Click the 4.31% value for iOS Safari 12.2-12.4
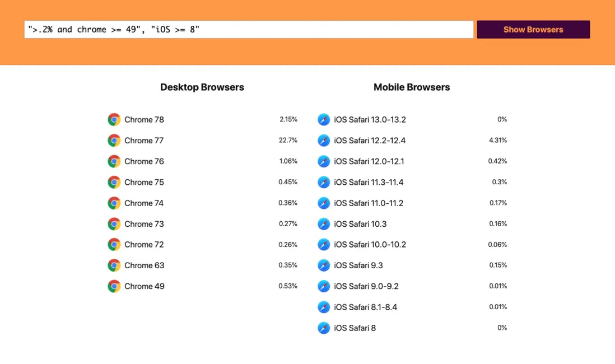This screenshot has height=364, width=615. [497, 140]
